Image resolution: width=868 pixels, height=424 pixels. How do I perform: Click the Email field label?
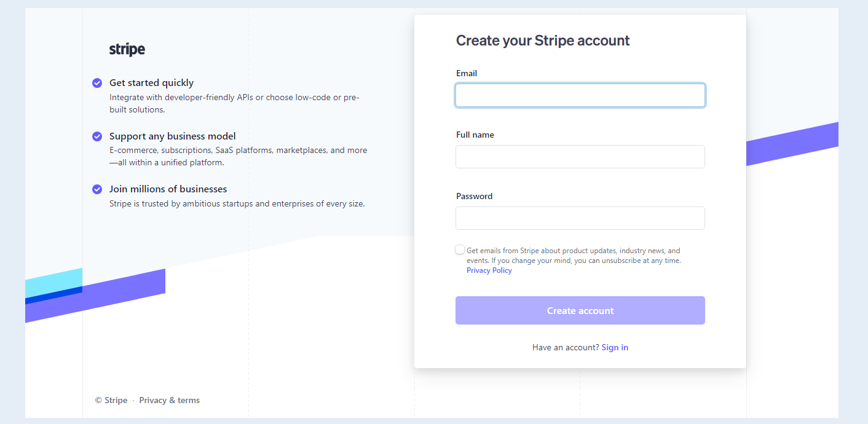(x=467, y=73)
